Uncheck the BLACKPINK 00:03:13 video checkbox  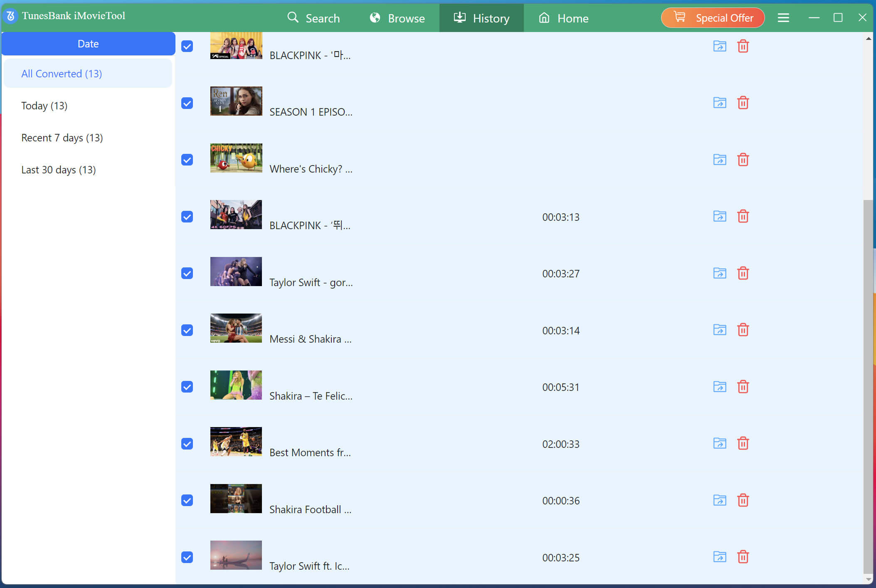pyautogui.click(x=187, y=217)
